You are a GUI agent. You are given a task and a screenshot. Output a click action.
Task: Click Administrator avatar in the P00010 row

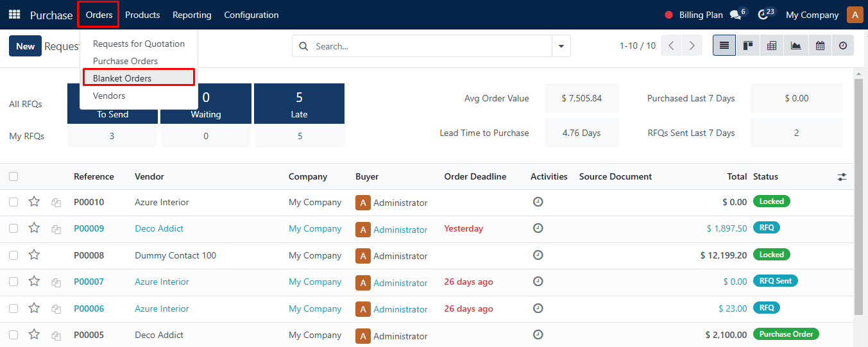(363, 203)
